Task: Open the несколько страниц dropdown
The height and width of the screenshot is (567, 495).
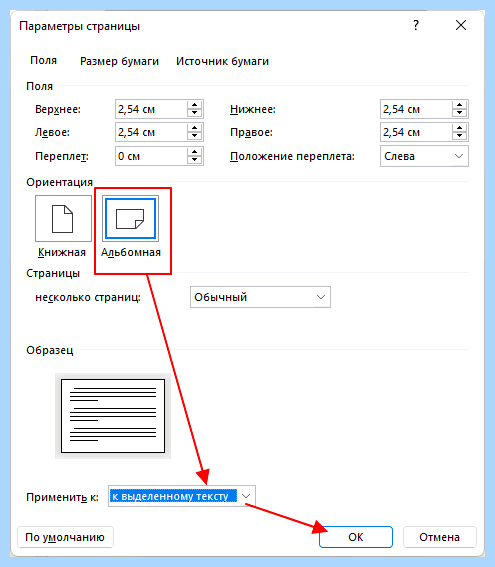Action: pos(260,297)
